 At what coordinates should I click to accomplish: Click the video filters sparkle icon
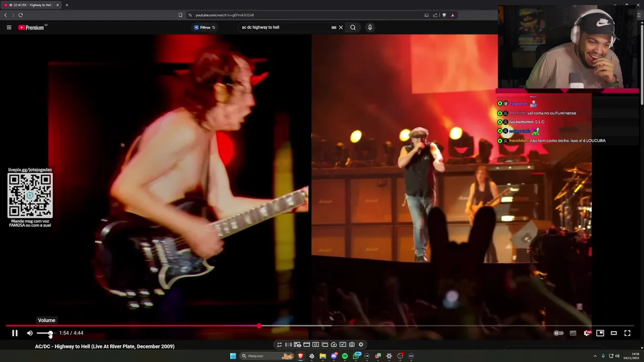point(343,344)
